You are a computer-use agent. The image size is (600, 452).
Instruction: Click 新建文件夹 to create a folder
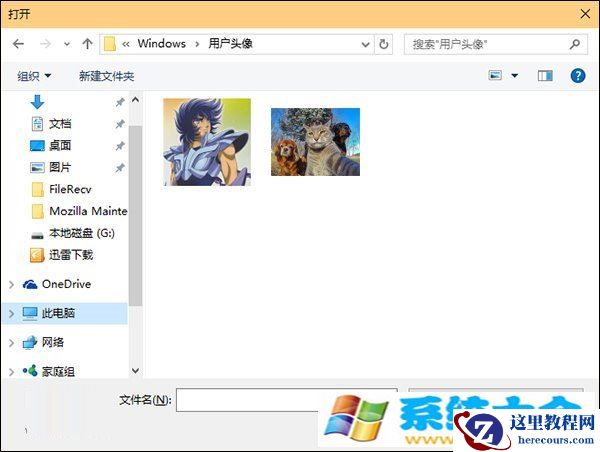click(x=106, y=76)
